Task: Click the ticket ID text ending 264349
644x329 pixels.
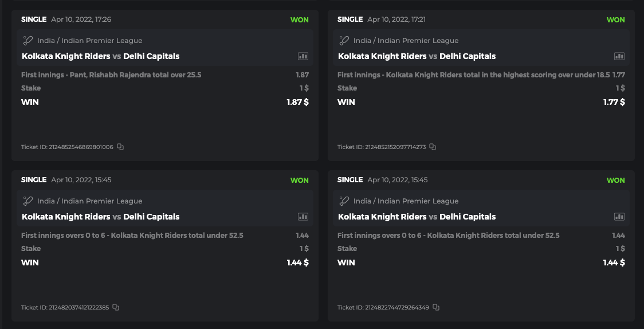Action: (x=383, y=308)
